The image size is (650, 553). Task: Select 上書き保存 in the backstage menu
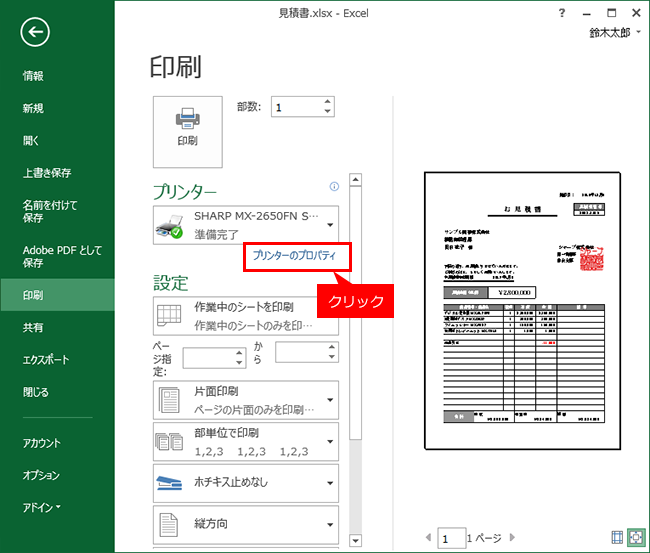(47, 173)
